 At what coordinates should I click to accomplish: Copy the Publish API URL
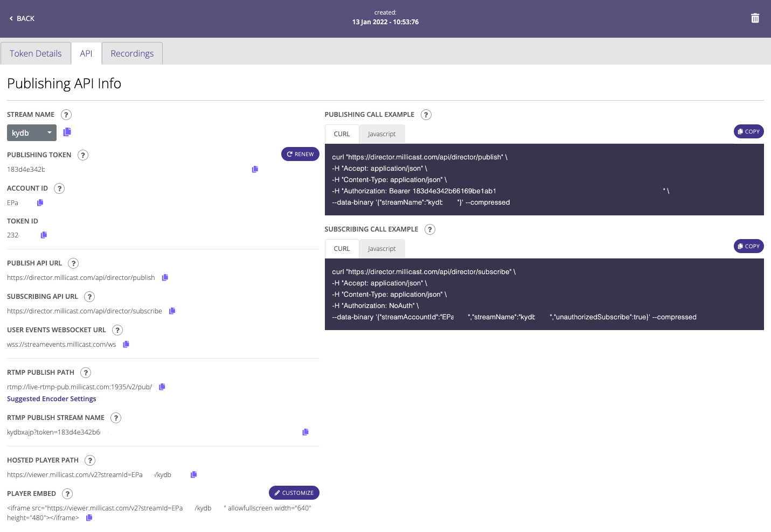[x=165, y=277]
